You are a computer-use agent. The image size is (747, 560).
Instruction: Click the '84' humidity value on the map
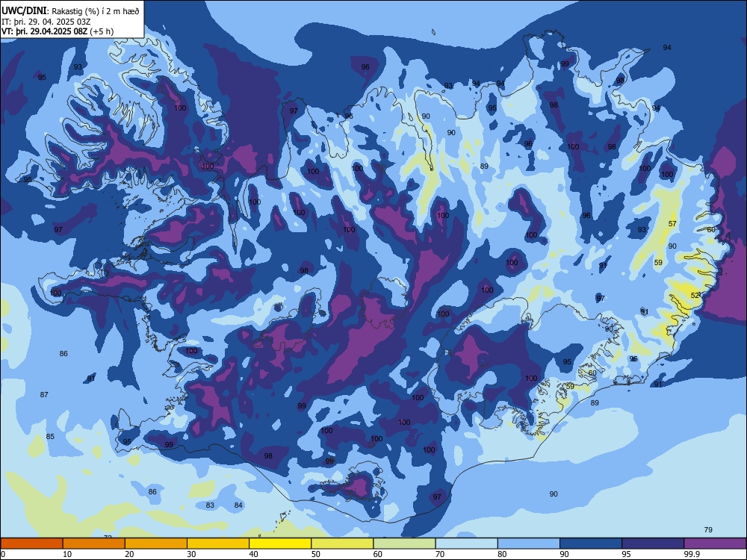pos(238,505)
